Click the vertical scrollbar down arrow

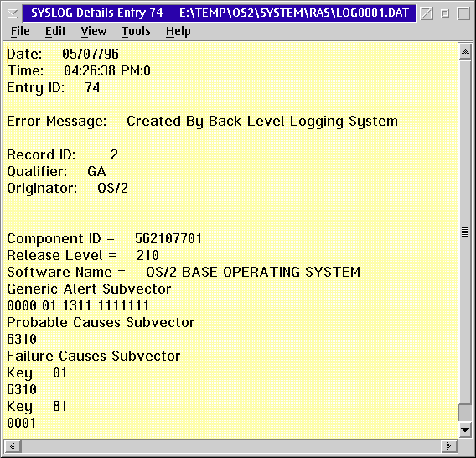pos(465,429)
